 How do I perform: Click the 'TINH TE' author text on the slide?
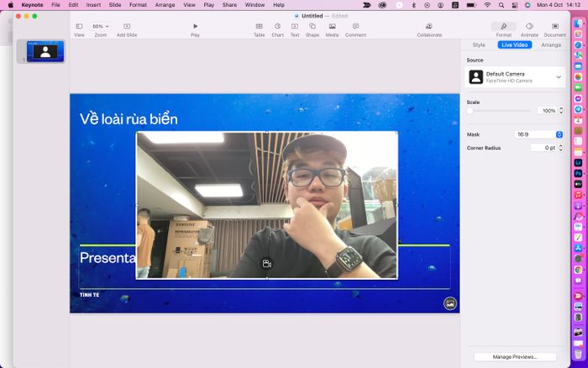coord(89,295)
